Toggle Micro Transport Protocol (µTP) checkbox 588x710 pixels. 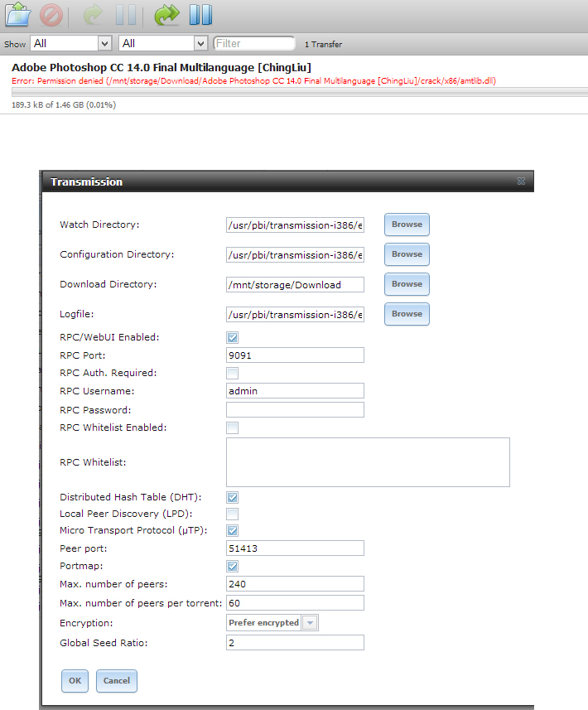pyautogui.click(x=232, y=530)
